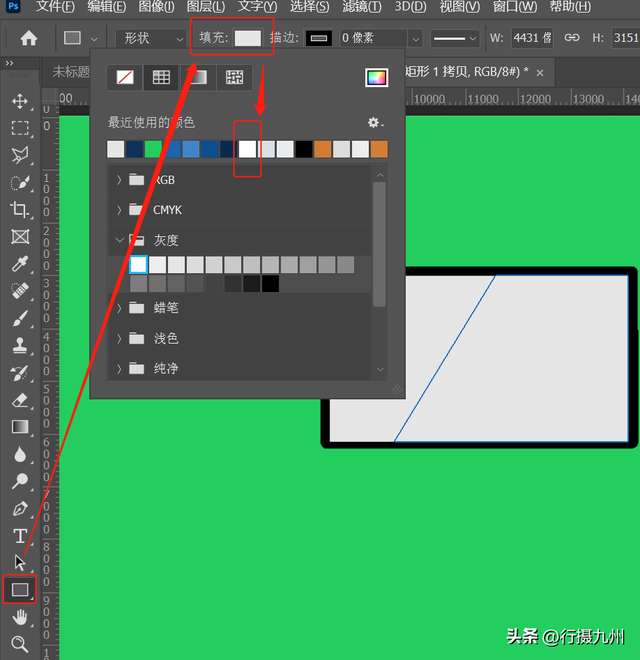Select the Spot Healing Brush tool
Screen dimensions: 640x660
20,291
